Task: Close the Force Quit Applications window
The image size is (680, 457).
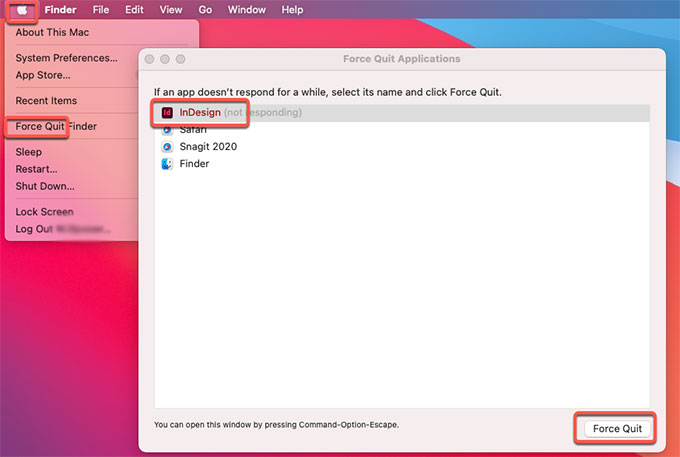Action: click(150, 59)
